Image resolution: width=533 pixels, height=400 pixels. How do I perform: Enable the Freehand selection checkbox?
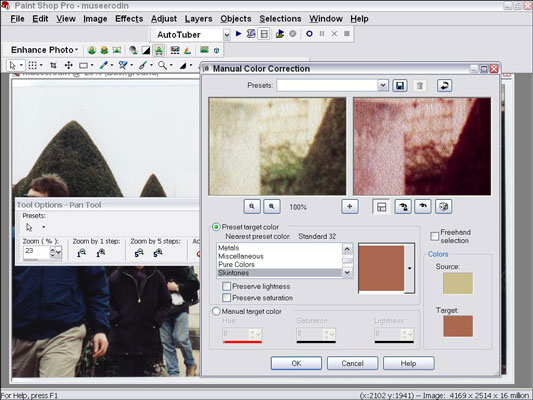pyautogui.click(x=434, y=236)
